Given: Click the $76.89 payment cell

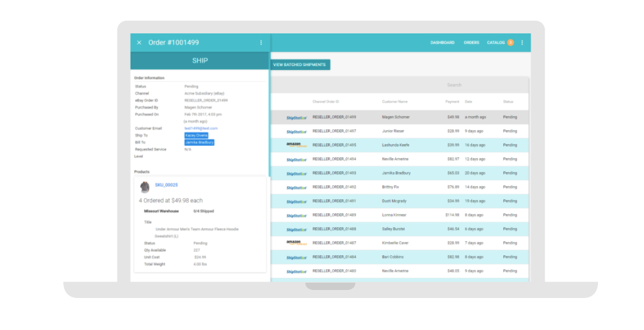Looking at the screenshot, I should point(453,187).
